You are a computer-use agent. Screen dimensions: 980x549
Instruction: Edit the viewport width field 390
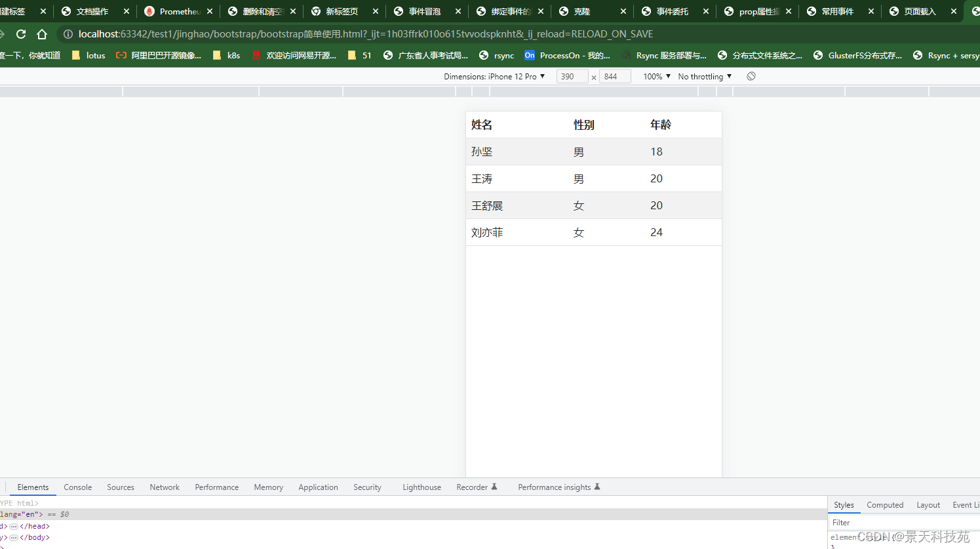[572, 77]
